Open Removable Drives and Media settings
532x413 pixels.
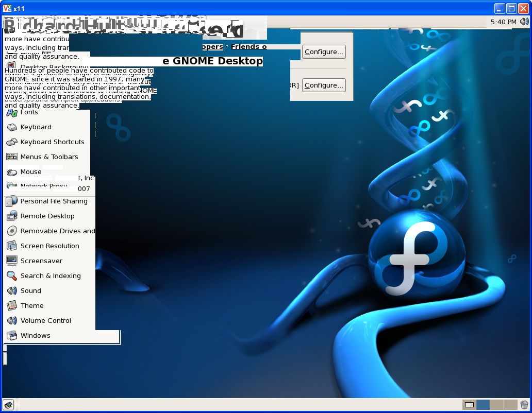point(57,231)
